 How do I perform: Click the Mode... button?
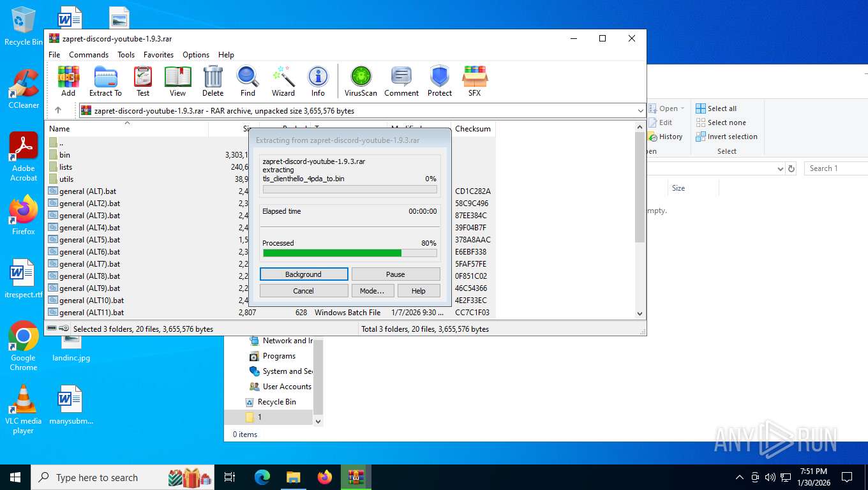pos(372,291)
